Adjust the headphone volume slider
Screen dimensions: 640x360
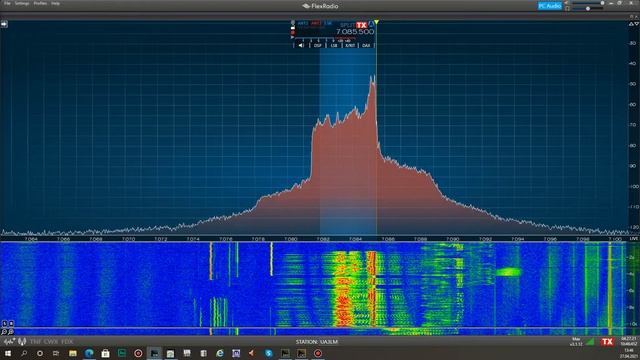588,9
